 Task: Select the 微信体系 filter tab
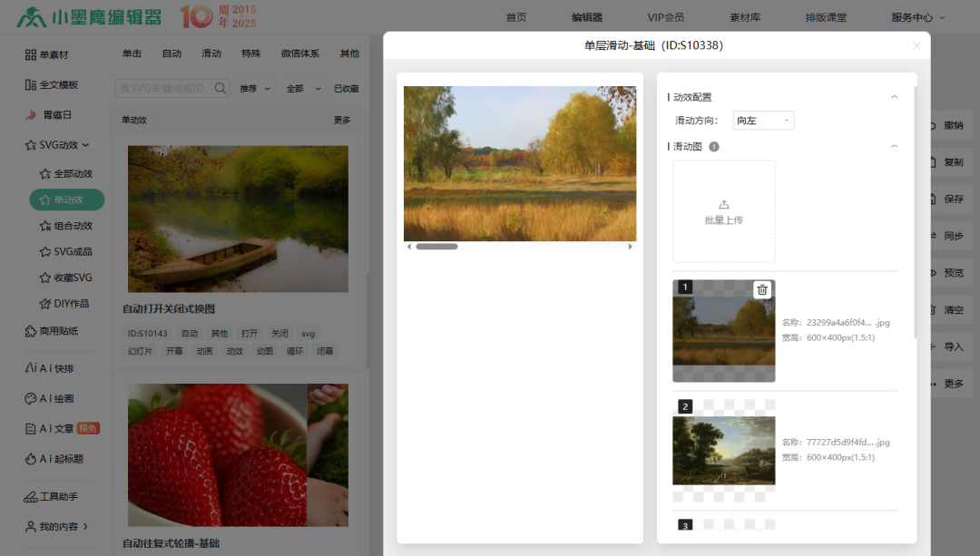(x=300, y=54)
